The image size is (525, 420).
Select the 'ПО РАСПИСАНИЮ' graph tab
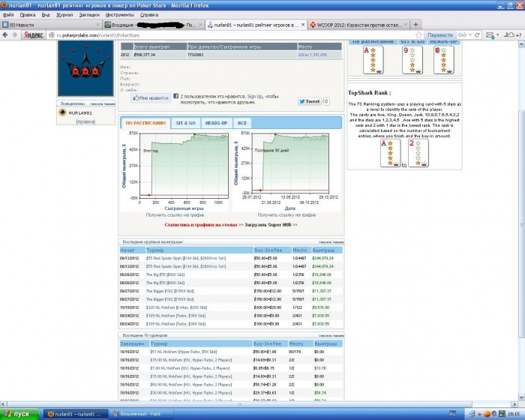(x=145, y=123)
